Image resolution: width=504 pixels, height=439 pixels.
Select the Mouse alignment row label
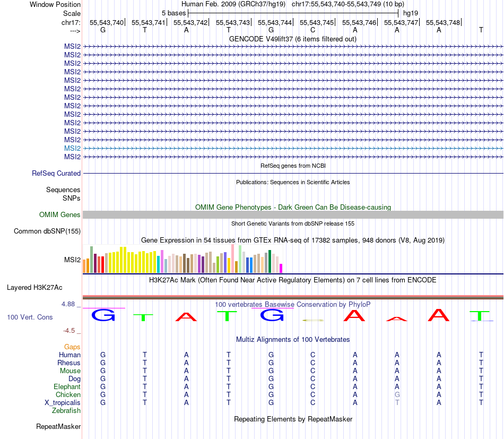point(70,371)
